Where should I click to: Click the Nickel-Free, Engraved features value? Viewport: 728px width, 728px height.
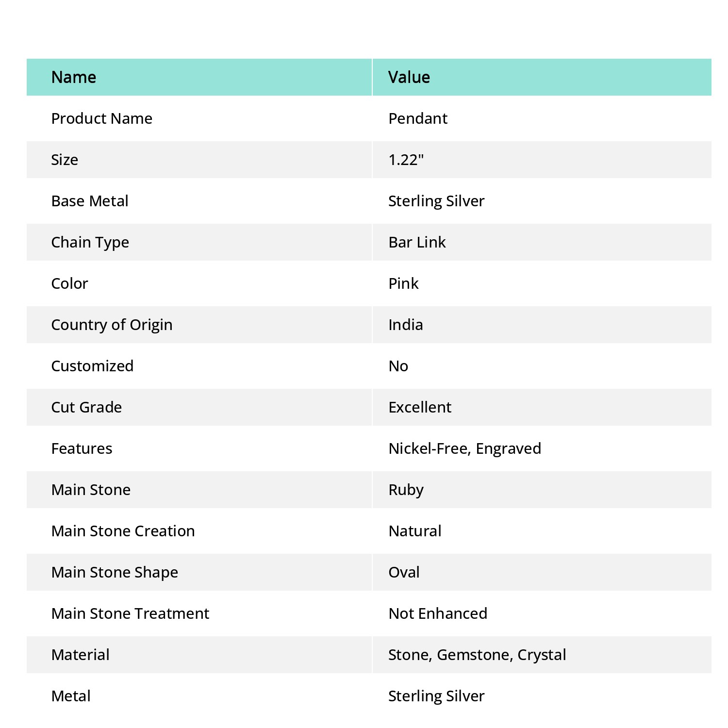click(465, 448)
